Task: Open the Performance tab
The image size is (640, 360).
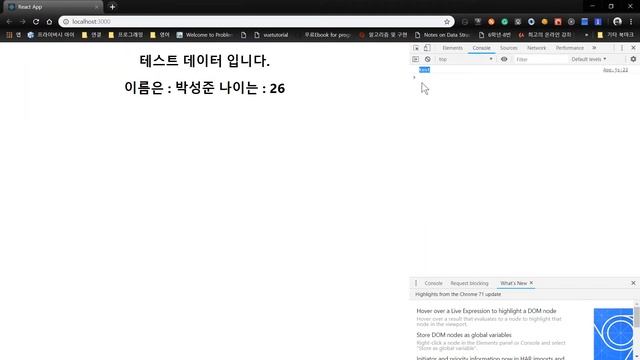Action: tap(569, 48)
